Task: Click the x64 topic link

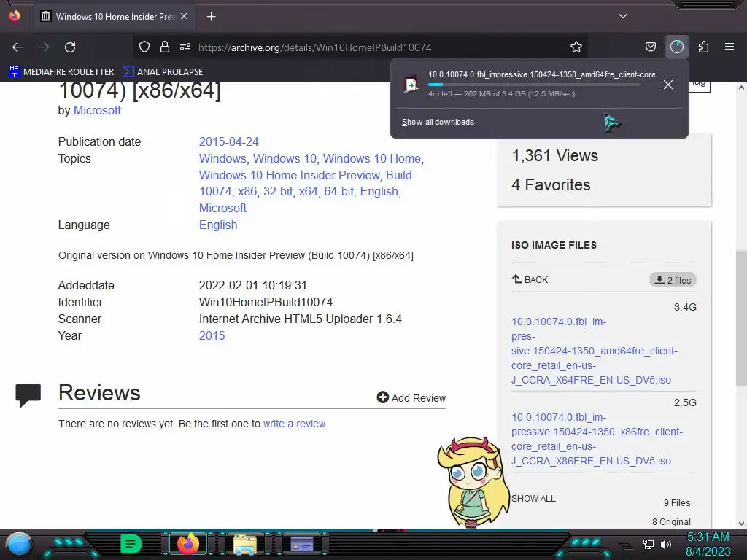Action: (308, 192)
